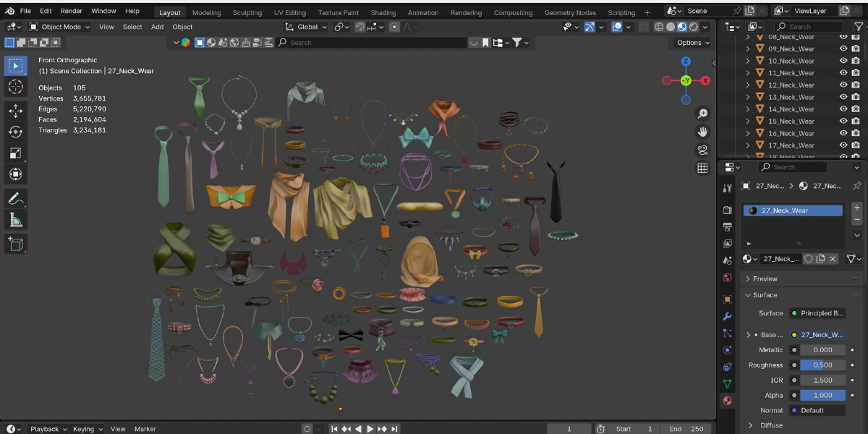Choose the Rotate tool
Screen dimensions: 868x434
[x=15, y=132]
